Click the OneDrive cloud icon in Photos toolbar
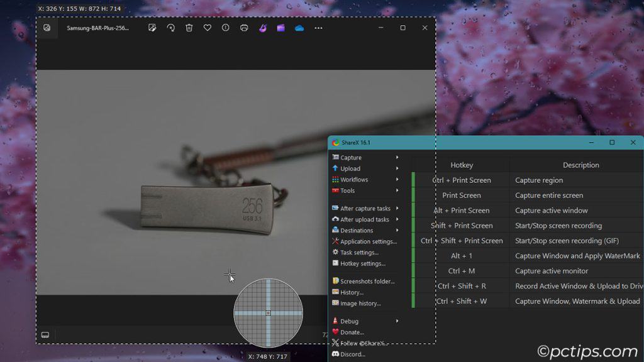 pos(299,28)
